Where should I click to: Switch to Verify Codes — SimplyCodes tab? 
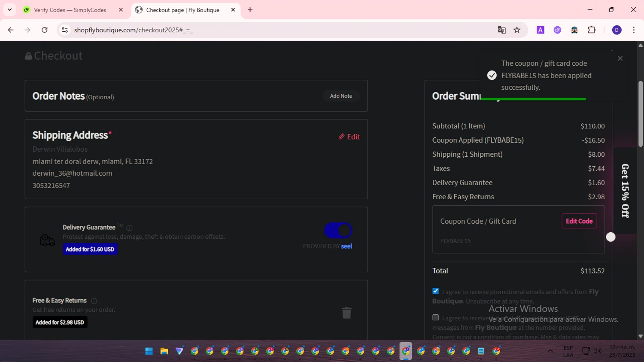70,10
